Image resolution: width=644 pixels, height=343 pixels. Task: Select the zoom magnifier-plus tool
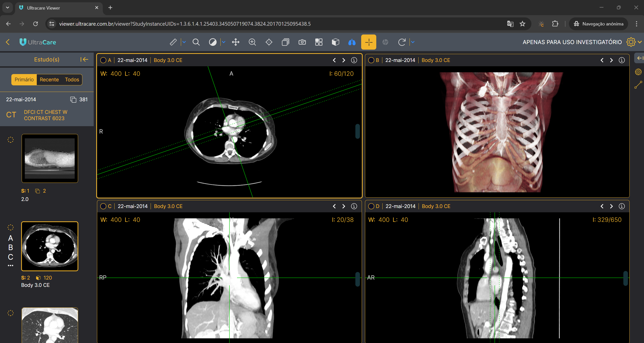pos(252,42)
